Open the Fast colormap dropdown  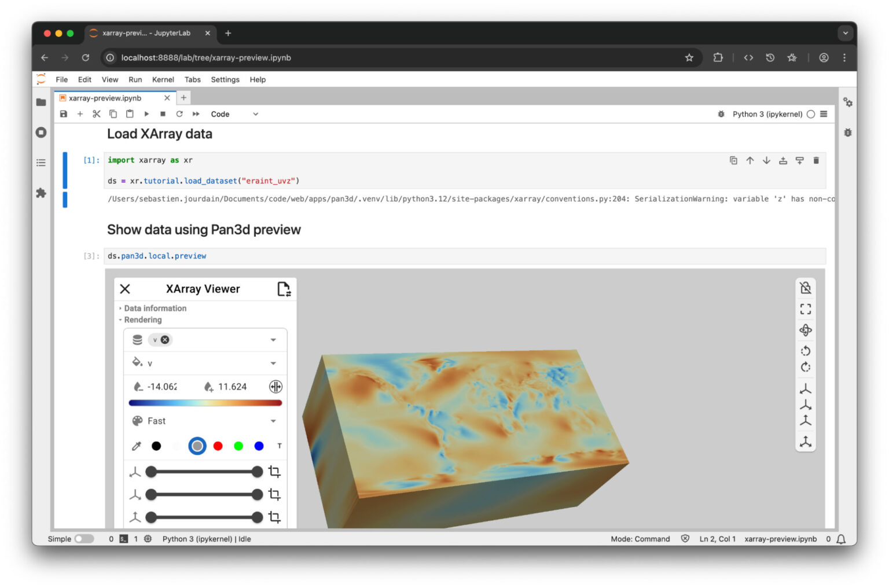tap(273, 421)
